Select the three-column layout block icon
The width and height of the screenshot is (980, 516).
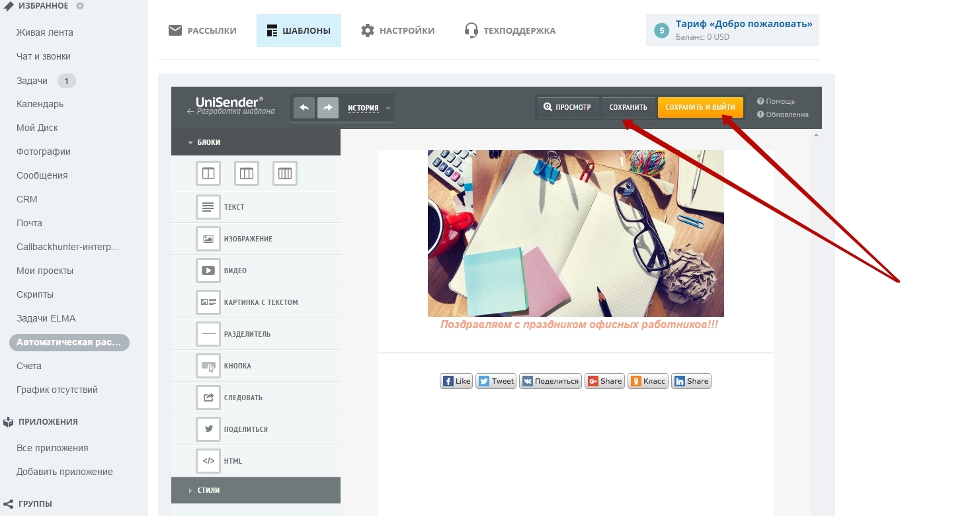tap(247, 173)
